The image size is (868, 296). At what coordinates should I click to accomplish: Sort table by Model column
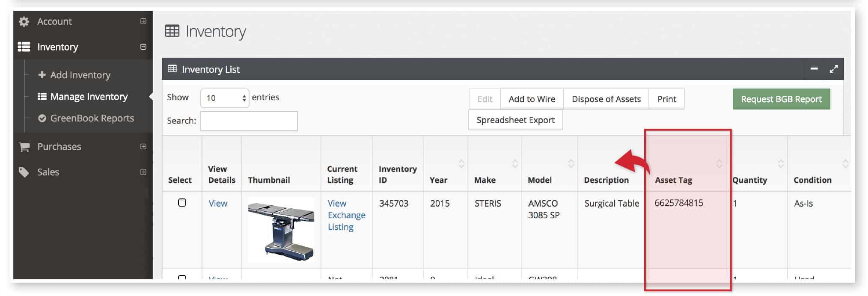tap(571, 163)
